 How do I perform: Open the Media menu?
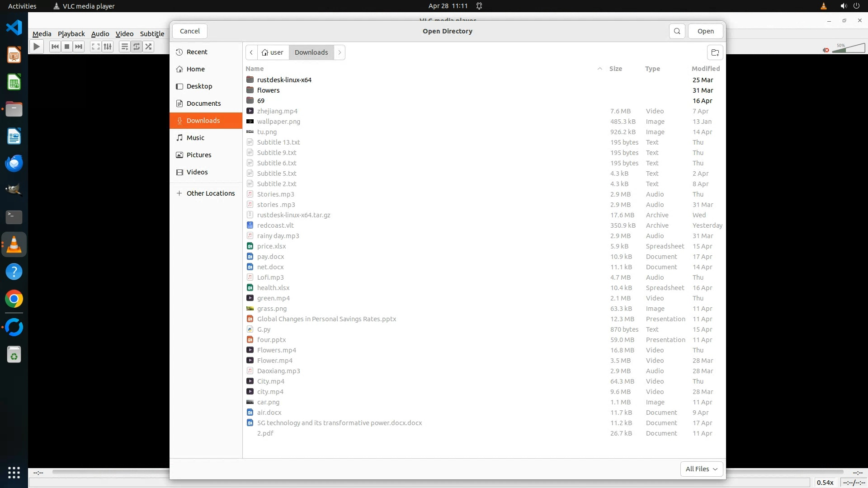click(x=42, y=34)
